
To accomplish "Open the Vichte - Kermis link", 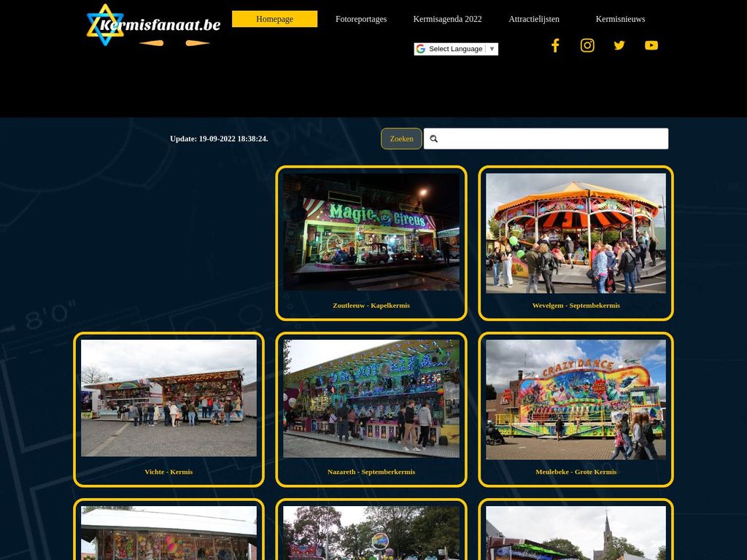I will coord(169,472).
